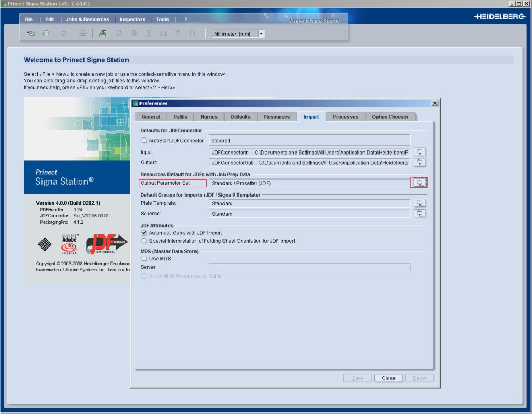Click the Defaults for JDFConnector section heading
Screen dimensions: 532x414
(171, 130)
